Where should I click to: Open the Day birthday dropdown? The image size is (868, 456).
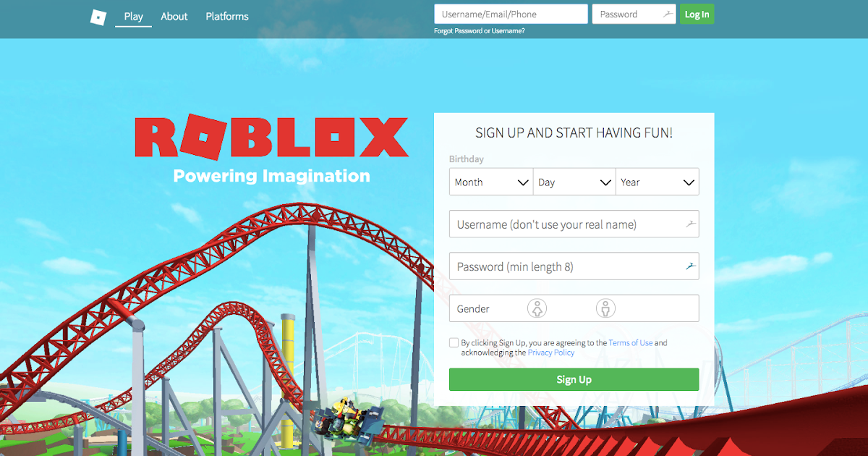click(x=574, y=182)
